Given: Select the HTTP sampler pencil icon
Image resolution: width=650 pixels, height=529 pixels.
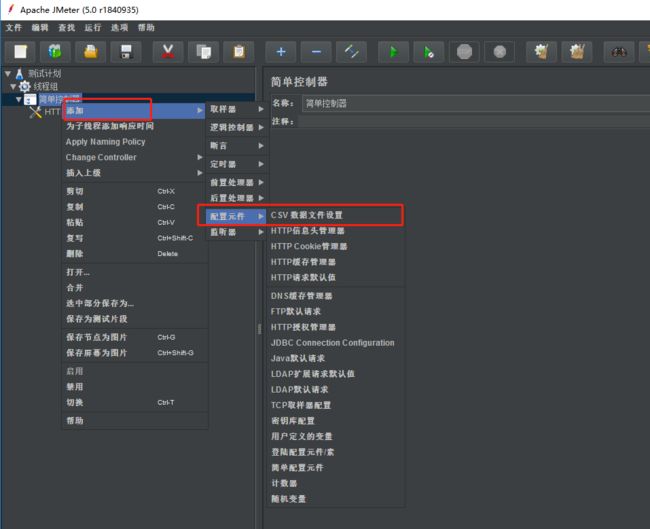Looking at the screenshot, I should point(36,112).
